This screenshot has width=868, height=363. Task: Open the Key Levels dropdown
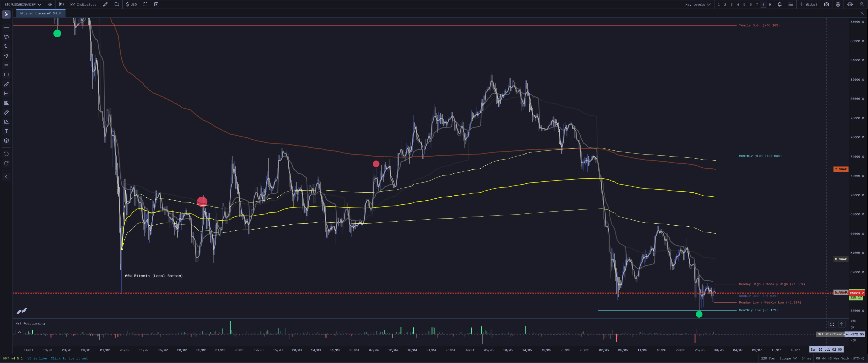pos(698,4)
